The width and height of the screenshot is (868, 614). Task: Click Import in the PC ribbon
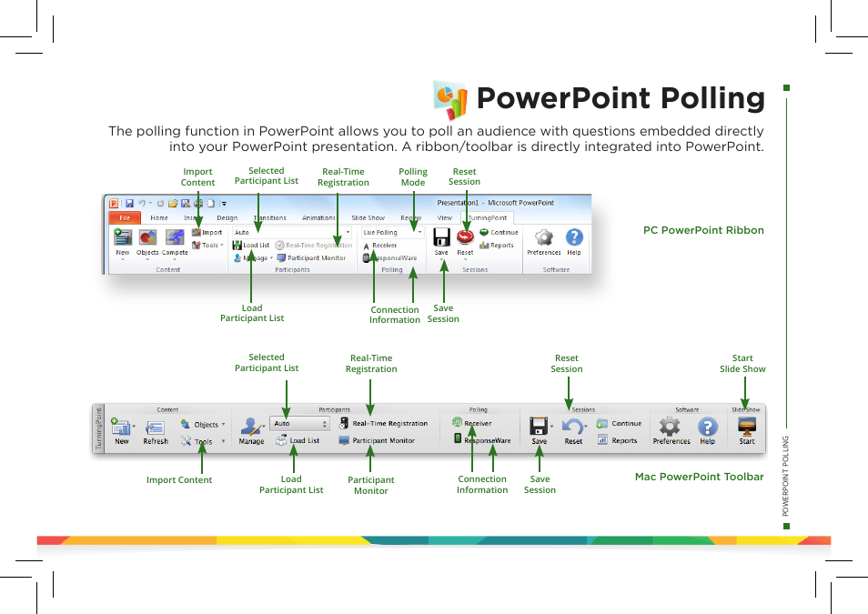point(207,233)
